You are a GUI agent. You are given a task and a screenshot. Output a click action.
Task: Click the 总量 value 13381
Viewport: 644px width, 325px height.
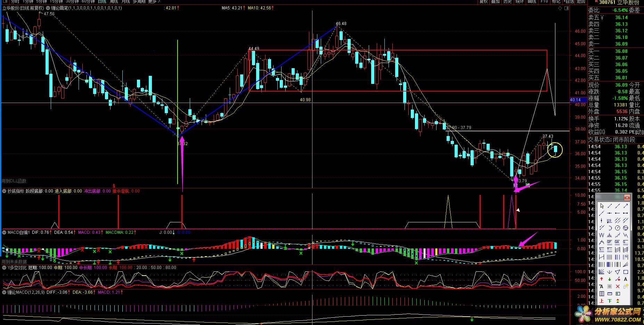(620, 105)
